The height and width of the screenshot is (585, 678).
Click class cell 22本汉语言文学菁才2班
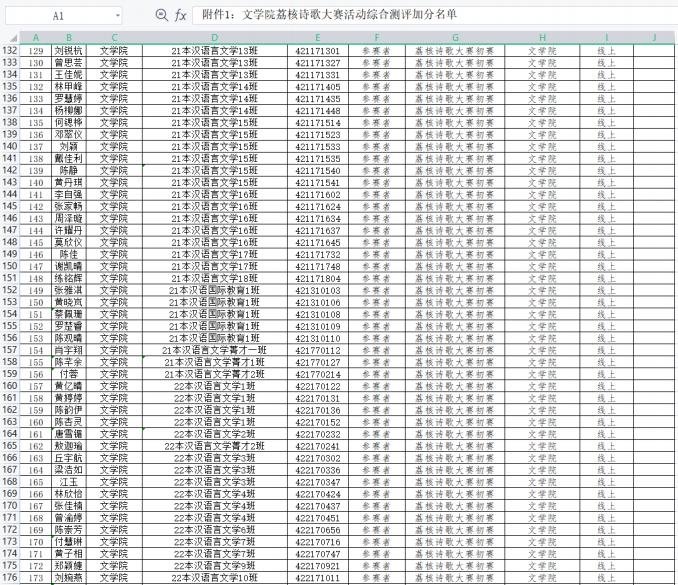point(215,446)
